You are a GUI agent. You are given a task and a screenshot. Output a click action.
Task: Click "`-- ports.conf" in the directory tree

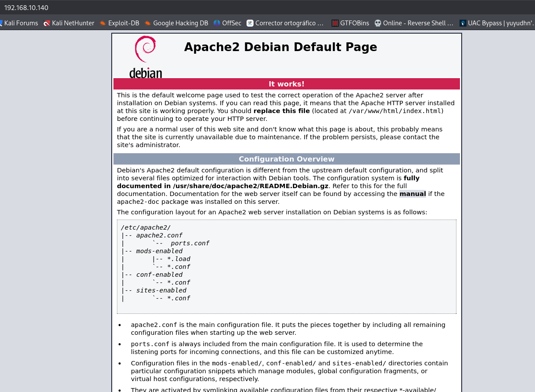pyautogui.click(x=181, y=243)
